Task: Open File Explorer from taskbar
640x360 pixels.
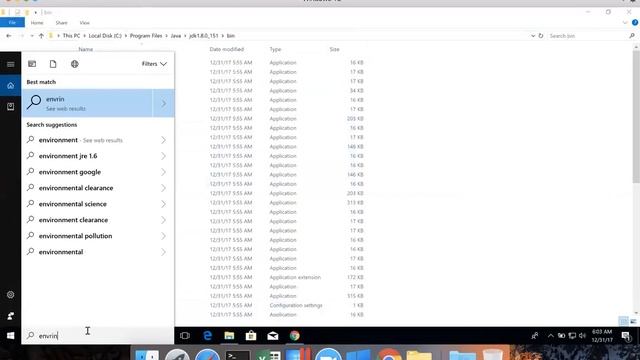Action: [x=229, y=336]
